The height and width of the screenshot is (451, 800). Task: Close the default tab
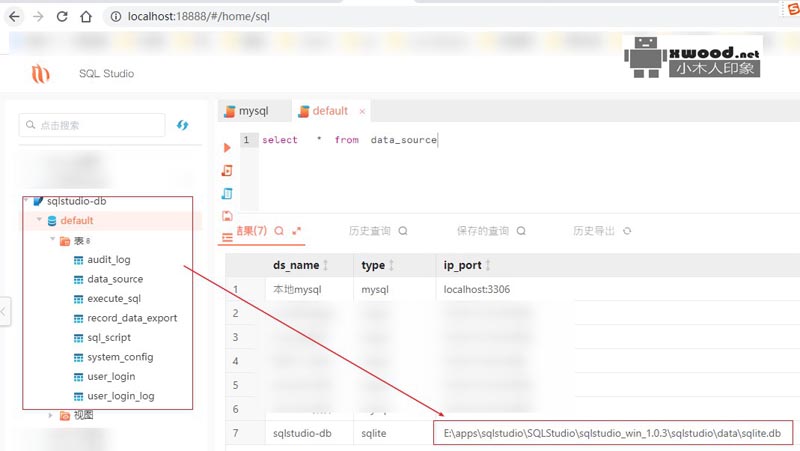click(362, 111)
